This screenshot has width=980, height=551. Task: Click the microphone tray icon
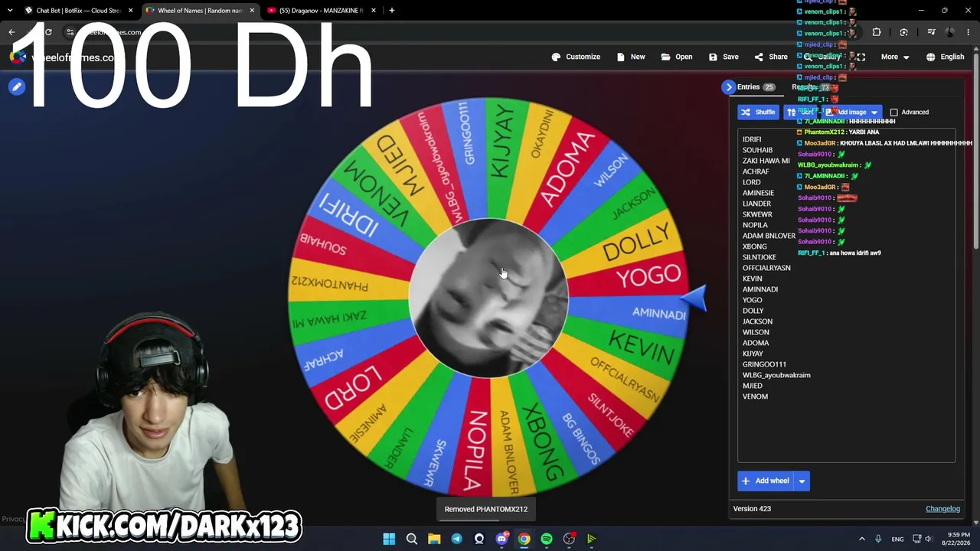(x=878, y=539)
